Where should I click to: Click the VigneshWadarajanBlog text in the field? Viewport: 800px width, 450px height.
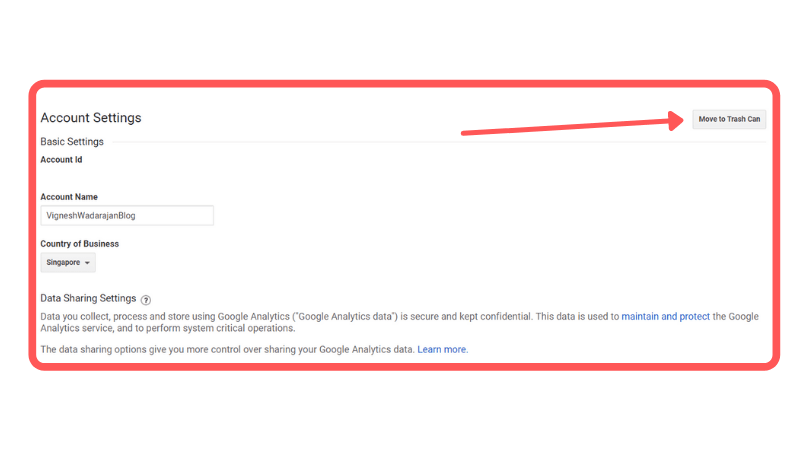(x=91, y=215)
